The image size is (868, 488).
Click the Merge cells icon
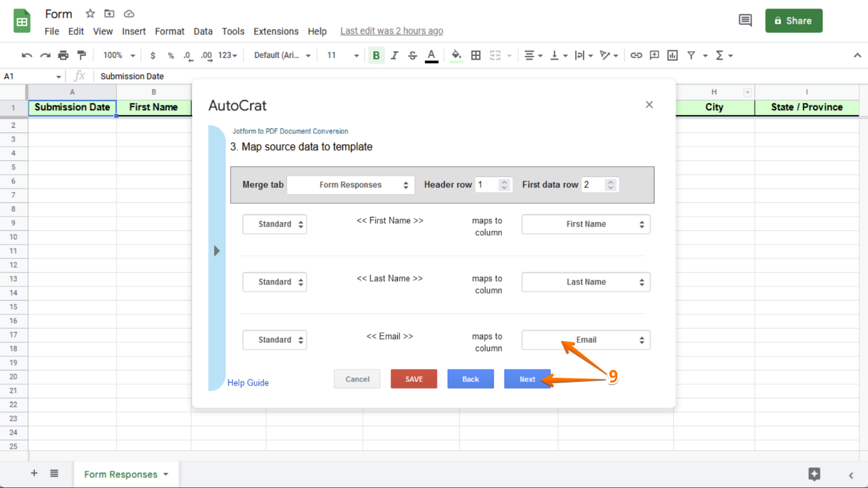point(495,55)
